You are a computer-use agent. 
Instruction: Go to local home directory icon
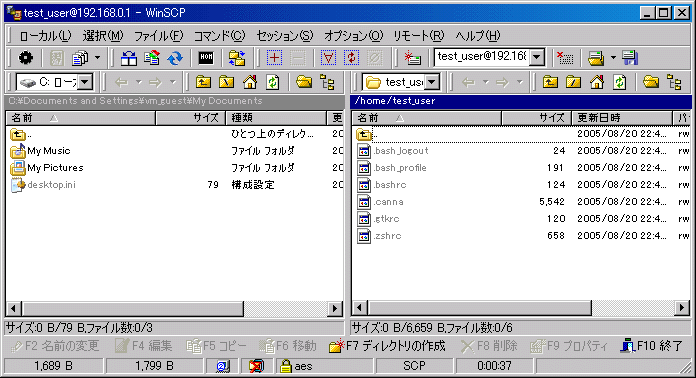click(x=250, y=82)
